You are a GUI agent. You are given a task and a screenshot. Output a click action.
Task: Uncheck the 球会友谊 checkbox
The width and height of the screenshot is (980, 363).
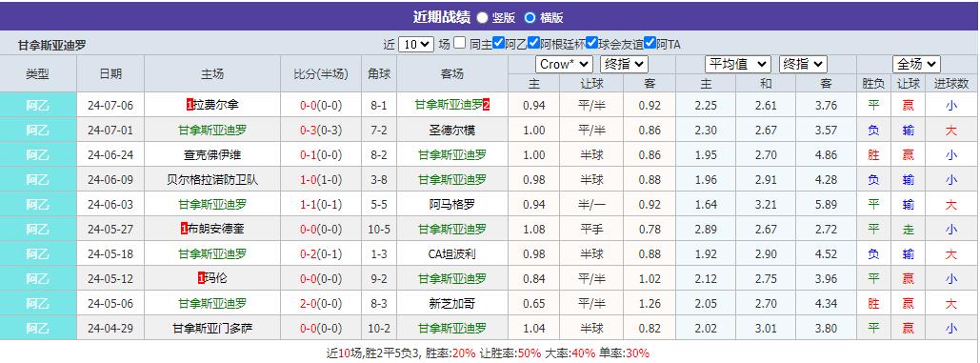591,43
